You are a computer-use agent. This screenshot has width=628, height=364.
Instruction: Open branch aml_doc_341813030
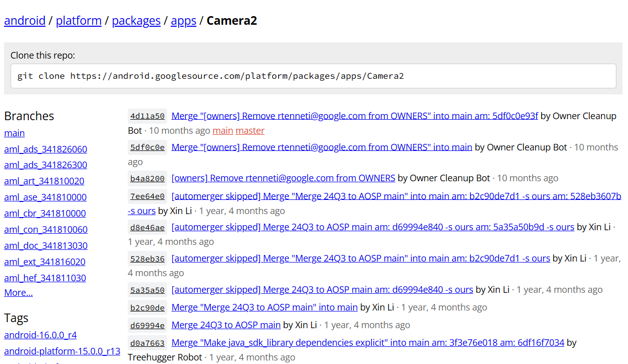coord(46,246)
